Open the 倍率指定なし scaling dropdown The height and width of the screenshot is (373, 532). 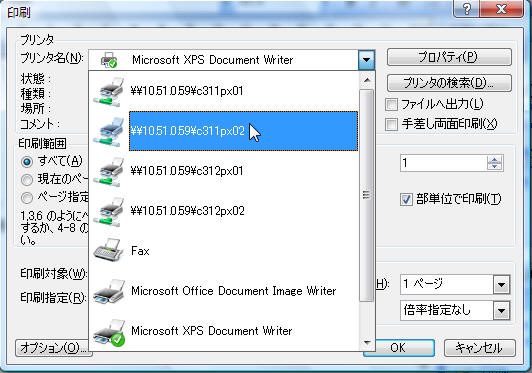pos(501,310)
